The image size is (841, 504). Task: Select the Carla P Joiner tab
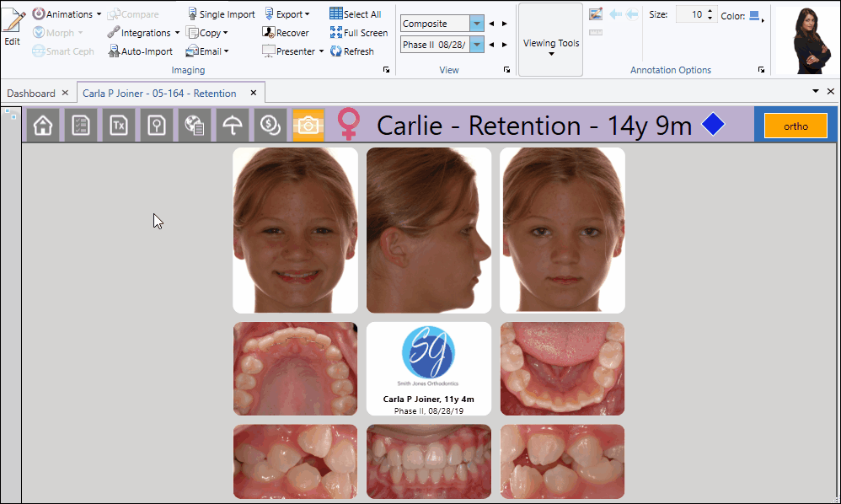pos(159,94)
